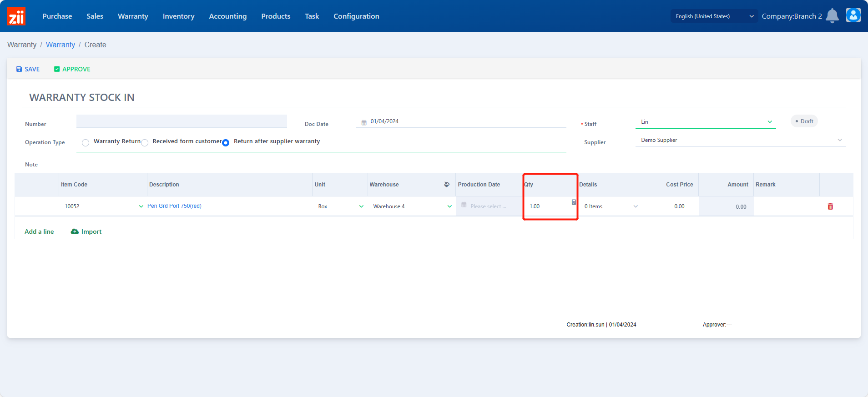Image resolution: width=868 pixels, height=397 pixels.
Task: Open the Item Code 10052 dropdown arrow
Action: 141,206
